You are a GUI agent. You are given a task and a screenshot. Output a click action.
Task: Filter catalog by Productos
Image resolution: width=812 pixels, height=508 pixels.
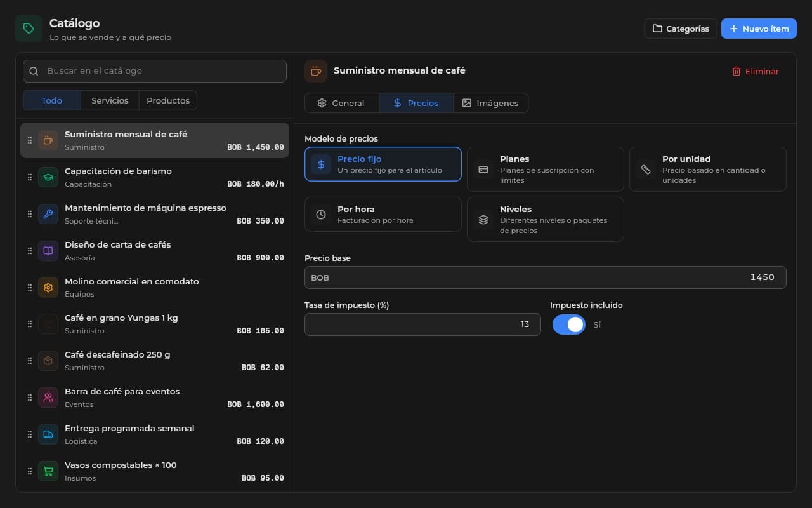[x=168, y=100]
